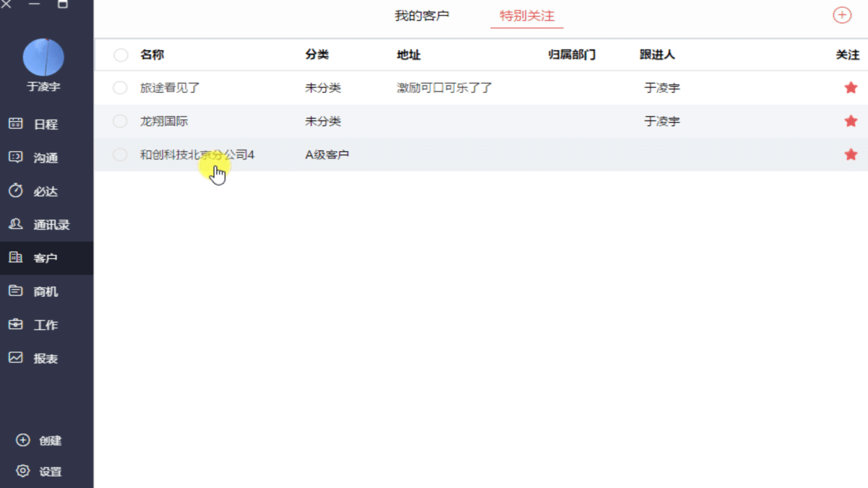Select the 特别关注 tab

coord(527,16)
